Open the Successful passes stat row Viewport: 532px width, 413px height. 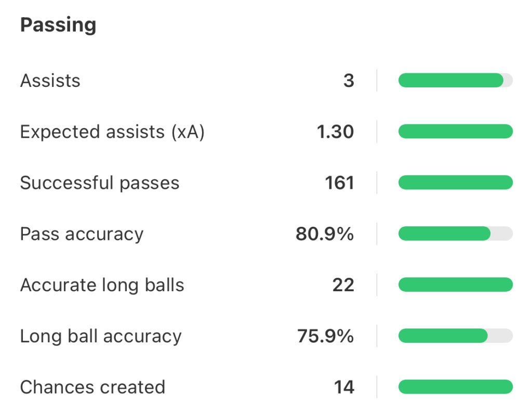tap(100, 183)
